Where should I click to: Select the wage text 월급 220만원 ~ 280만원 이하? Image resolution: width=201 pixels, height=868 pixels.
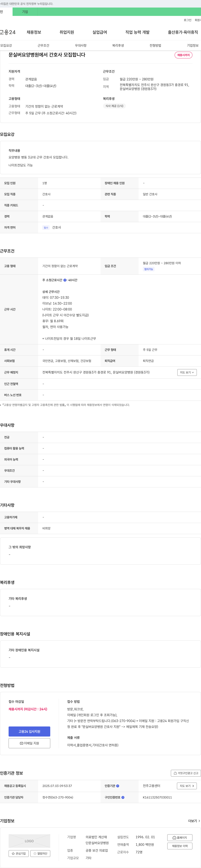(x=162, y=263)
